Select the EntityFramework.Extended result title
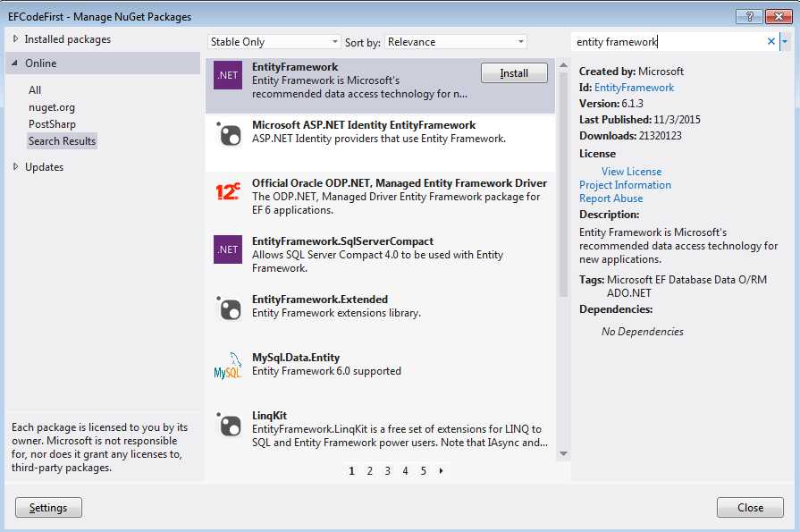 (320, 300)
